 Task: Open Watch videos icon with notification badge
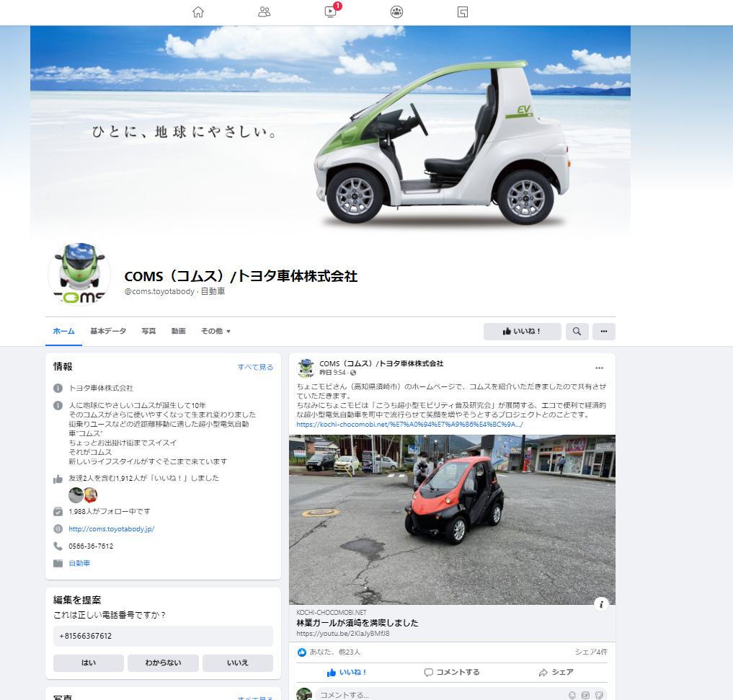331,12
